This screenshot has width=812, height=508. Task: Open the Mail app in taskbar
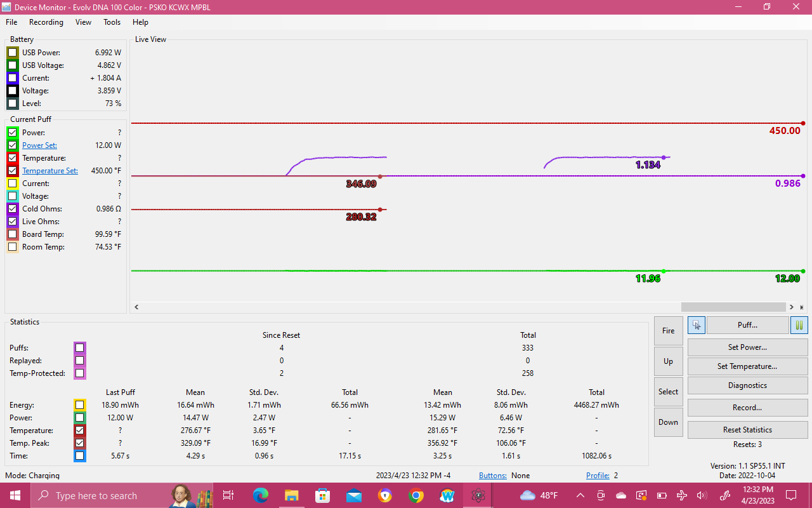pos(353,495)
